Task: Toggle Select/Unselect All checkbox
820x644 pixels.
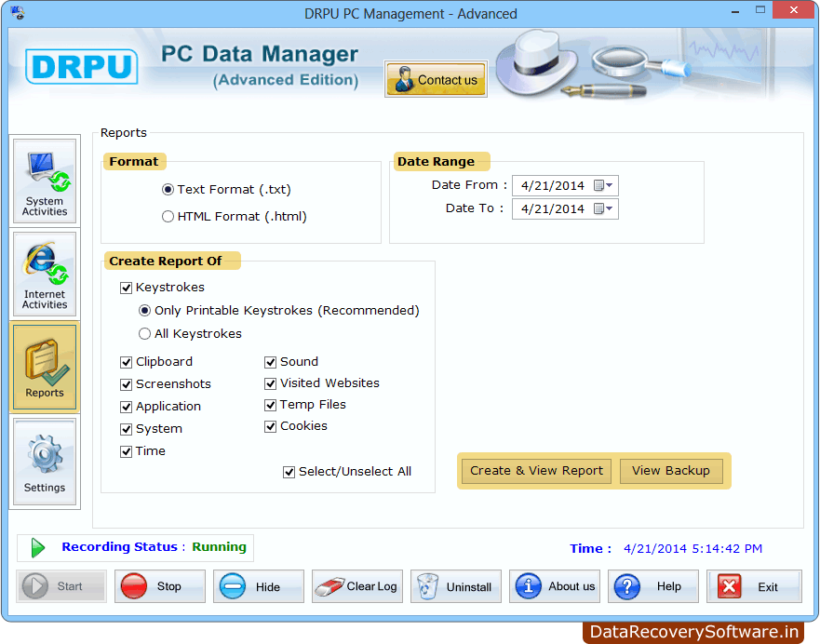Action: coord(289,472)
